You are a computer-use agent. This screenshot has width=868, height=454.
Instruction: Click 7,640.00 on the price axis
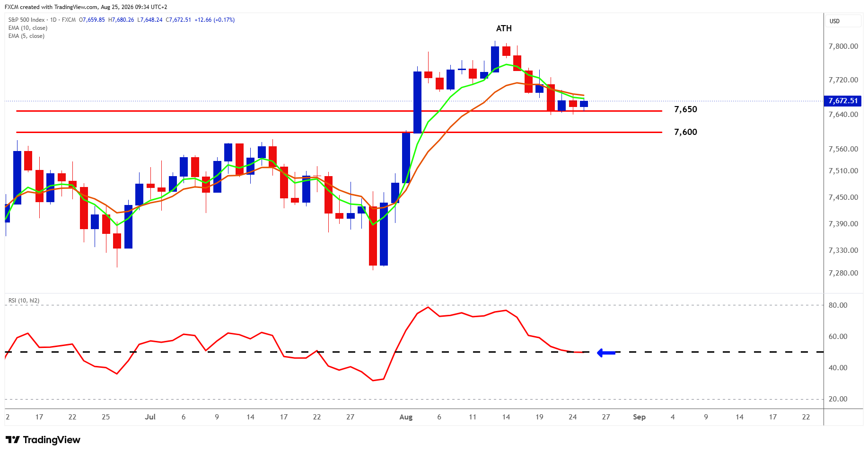click(x=843, y=115)
